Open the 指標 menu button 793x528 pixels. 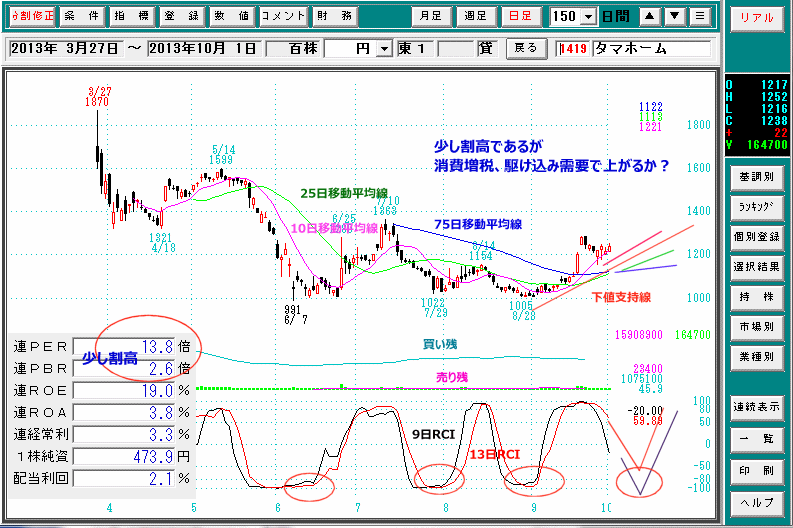tap(132, 16)
